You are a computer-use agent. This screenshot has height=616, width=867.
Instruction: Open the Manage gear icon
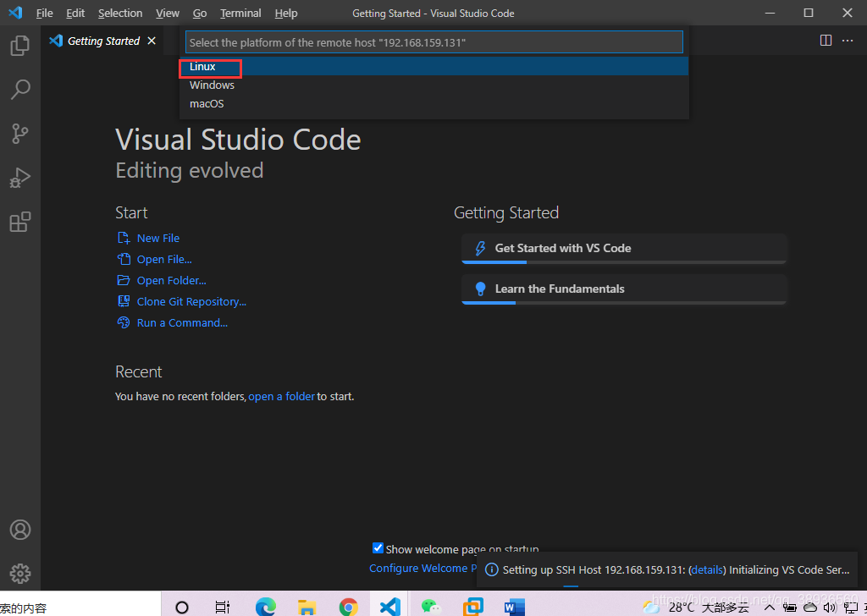20,574
